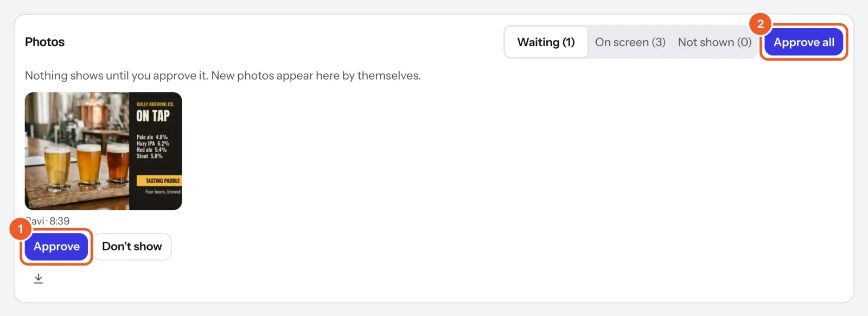Switch to the Waiting (1) tab
868x316 pixels.
pos(546,42)
